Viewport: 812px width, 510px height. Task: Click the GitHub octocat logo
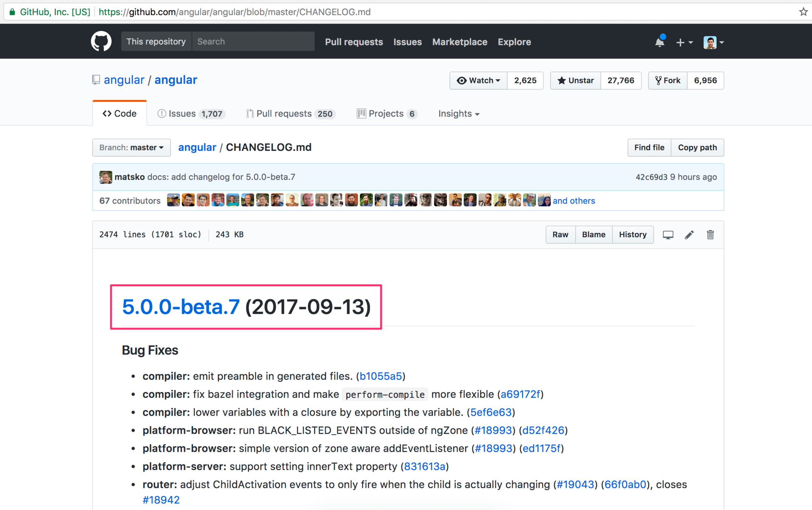click(101, 42)
